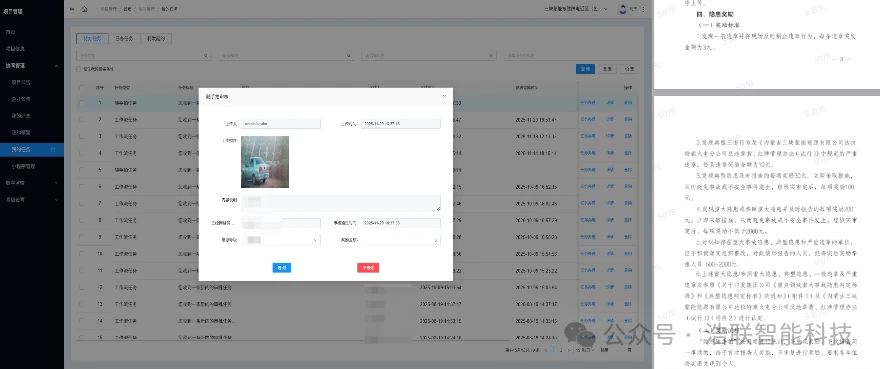Select the checkbox for table row 5
The image size is (880, 369).
[82, 170]
